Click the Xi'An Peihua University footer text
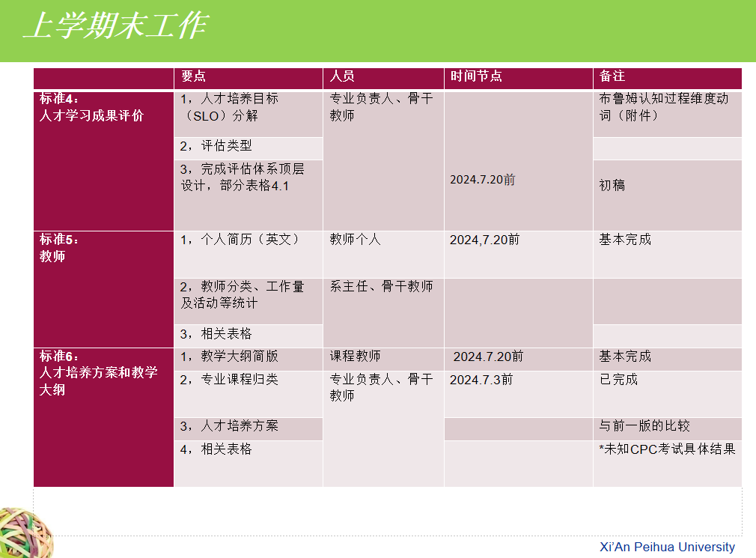The image size is (756, 558). pos(667,547)
